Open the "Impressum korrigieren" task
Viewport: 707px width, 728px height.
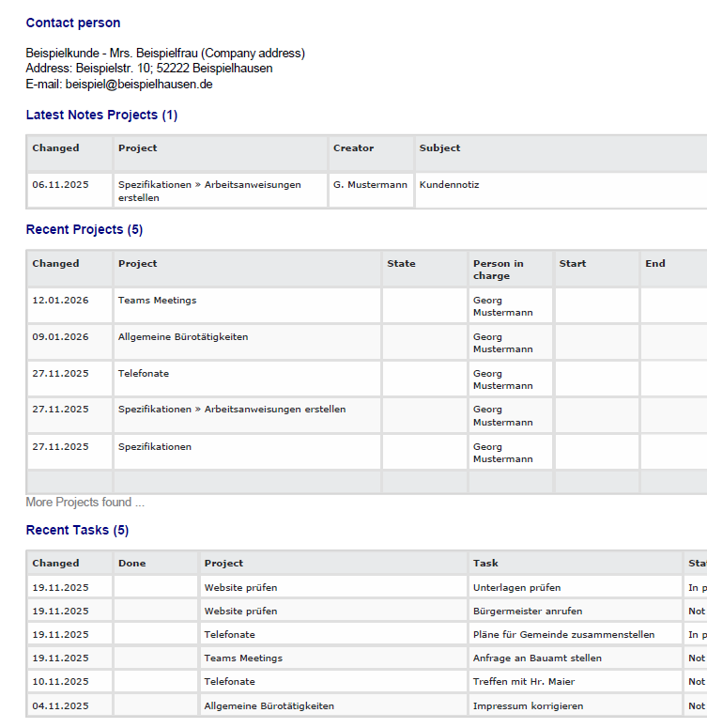coord(528,705)
